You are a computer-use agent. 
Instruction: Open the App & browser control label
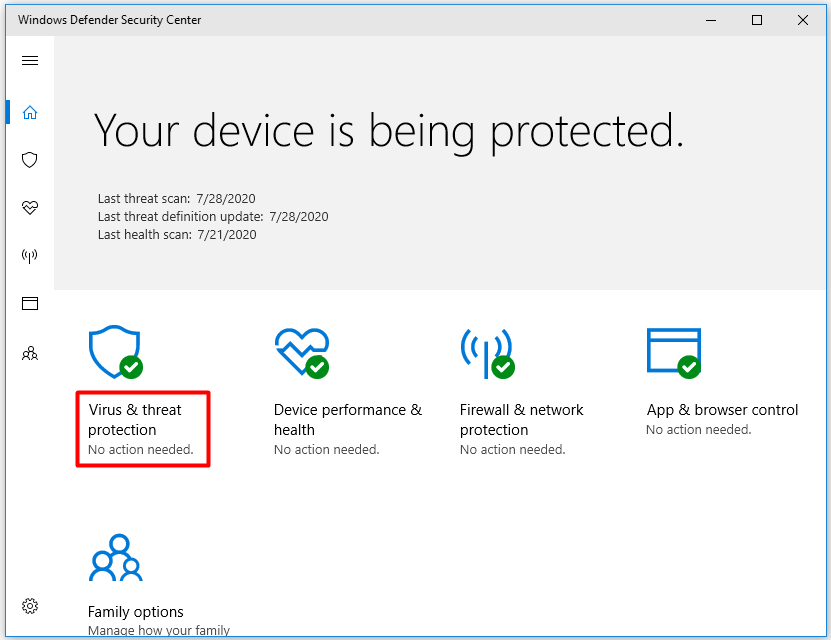pyautogui.click(x=722, y=410)
